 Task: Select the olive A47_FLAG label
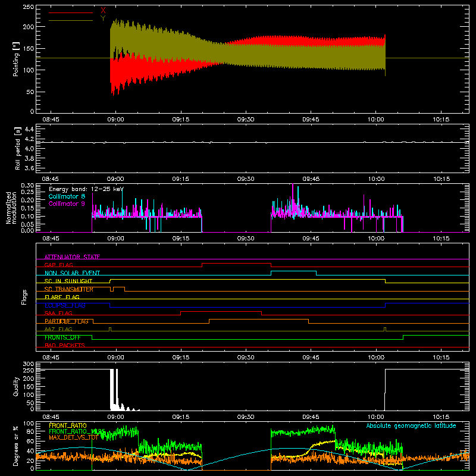pyautogui.click(x=58, y=329)
